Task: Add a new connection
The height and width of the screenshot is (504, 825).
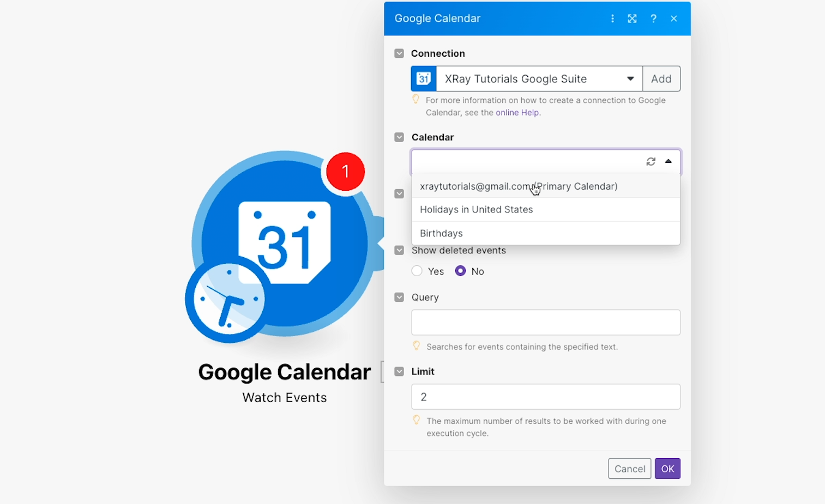Action: 661,79
